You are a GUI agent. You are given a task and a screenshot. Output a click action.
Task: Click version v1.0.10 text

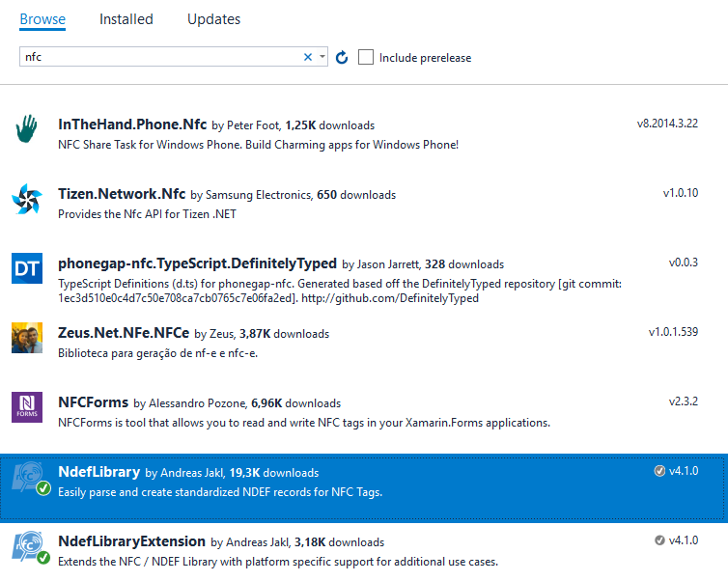pos(680,193)
